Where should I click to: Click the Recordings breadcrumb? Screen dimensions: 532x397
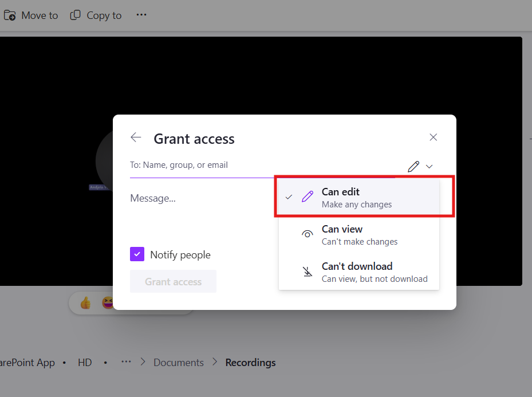click(250, 363)
